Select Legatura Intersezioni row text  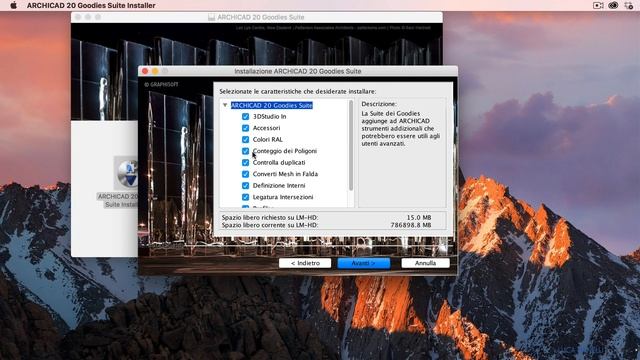click(x=283, y=197)
